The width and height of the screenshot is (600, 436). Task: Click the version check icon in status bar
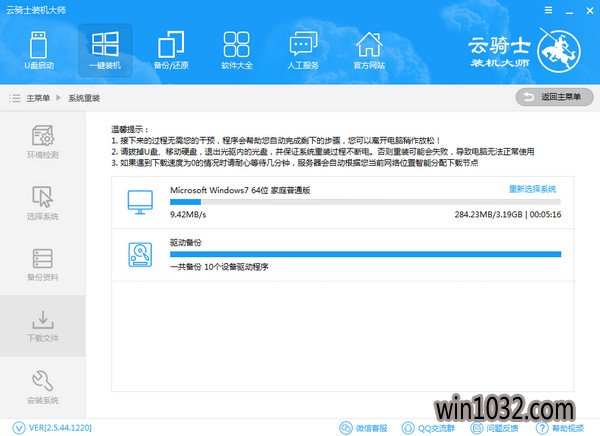click(x=19, y=428)
